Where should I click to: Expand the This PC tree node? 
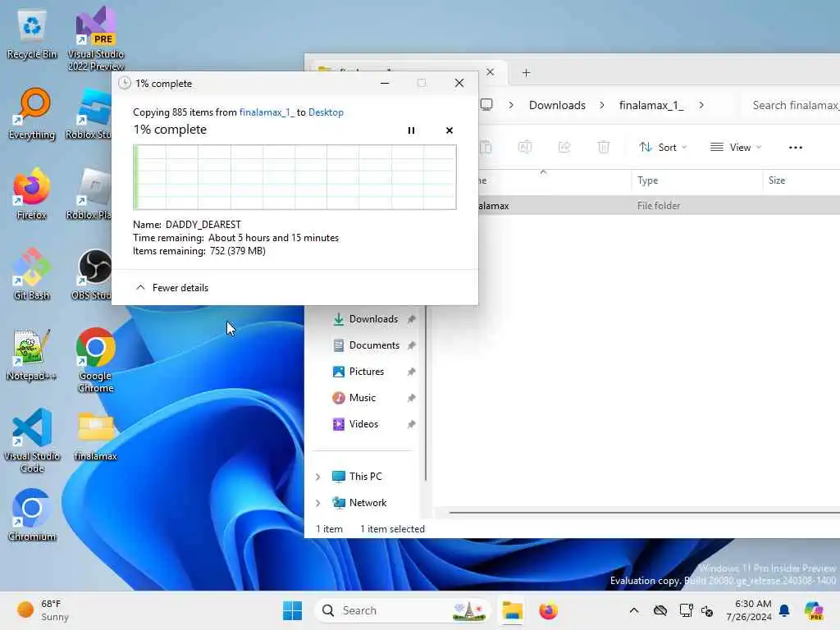tap(317, 477)
